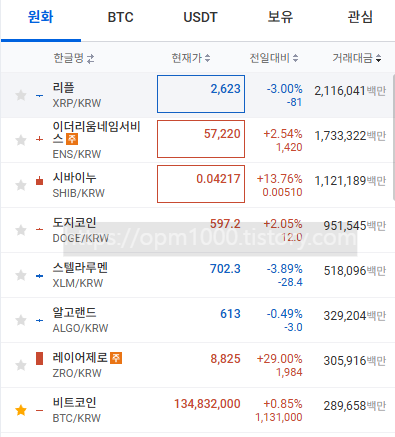Viewport: 395px width, 437px height.
Task: Favorite the 스텔라루멘 XLM star
Action: click(21, 275)
